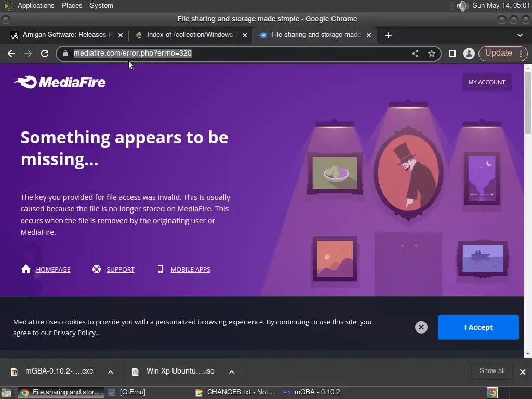Image resolution: width=532 pixels, height=399 pixels.
Task: Open the SUPPORT link
Action: click(x=121, y=270)
